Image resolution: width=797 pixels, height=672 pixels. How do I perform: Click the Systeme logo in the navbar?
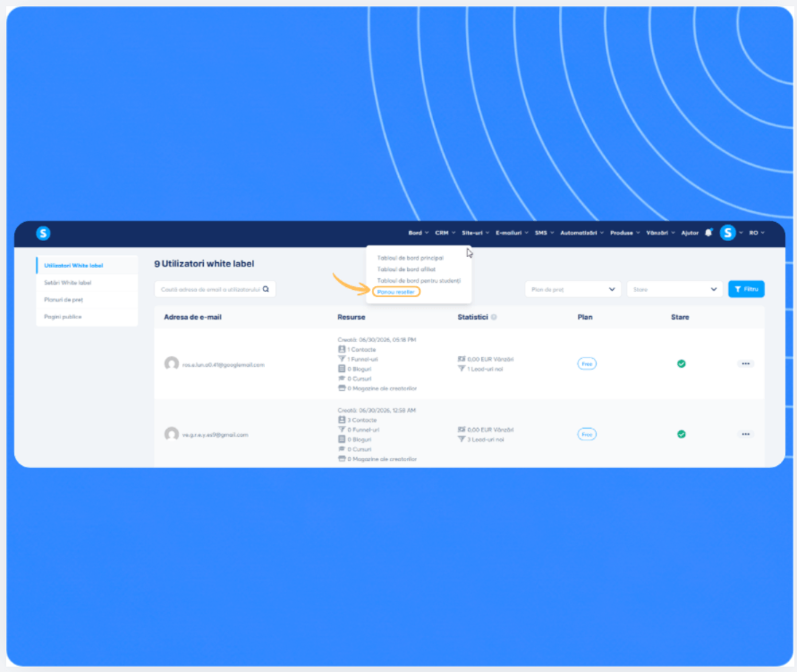coord(43,234)
